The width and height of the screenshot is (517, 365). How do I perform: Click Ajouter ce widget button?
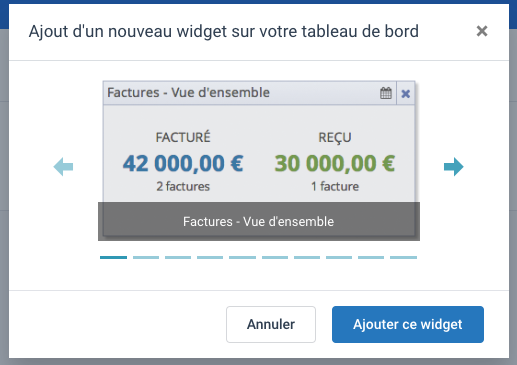pos(408,324)
